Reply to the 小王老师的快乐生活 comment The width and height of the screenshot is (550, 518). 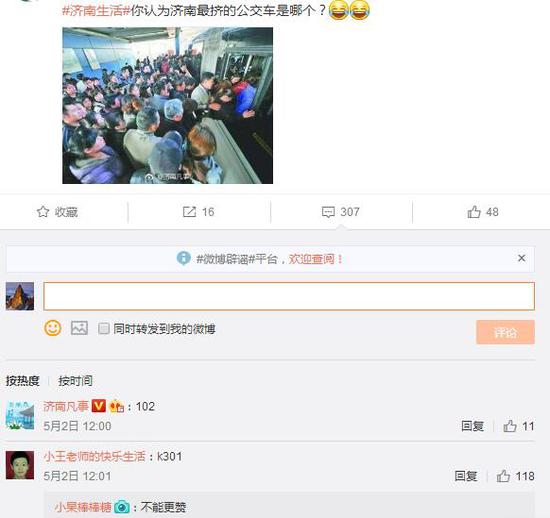(x=465, y=476)
